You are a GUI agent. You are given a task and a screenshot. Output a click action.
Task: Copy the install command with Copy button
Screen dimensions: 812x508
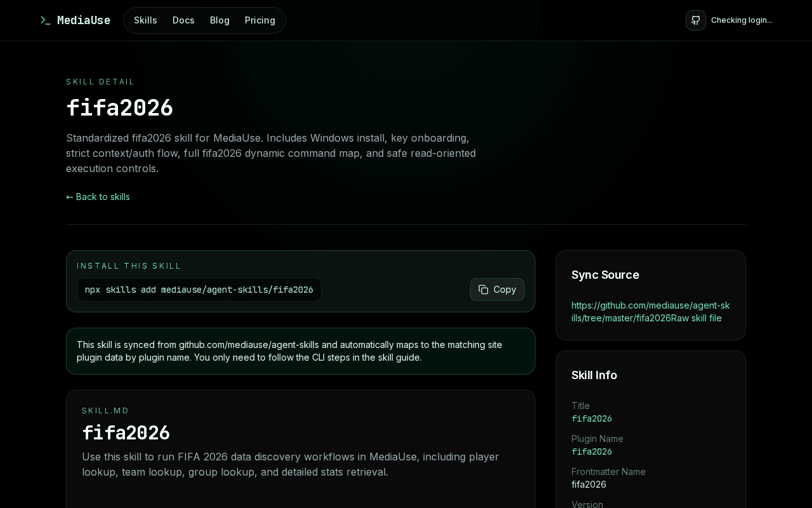pyautogui.click(x=497, y=290)
